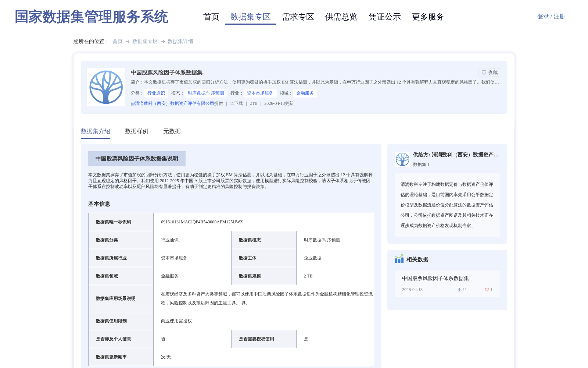This screenshot has width=588, height=368.
Task: Click the 资本市场服务 industry tag
Action: (260, 93)
